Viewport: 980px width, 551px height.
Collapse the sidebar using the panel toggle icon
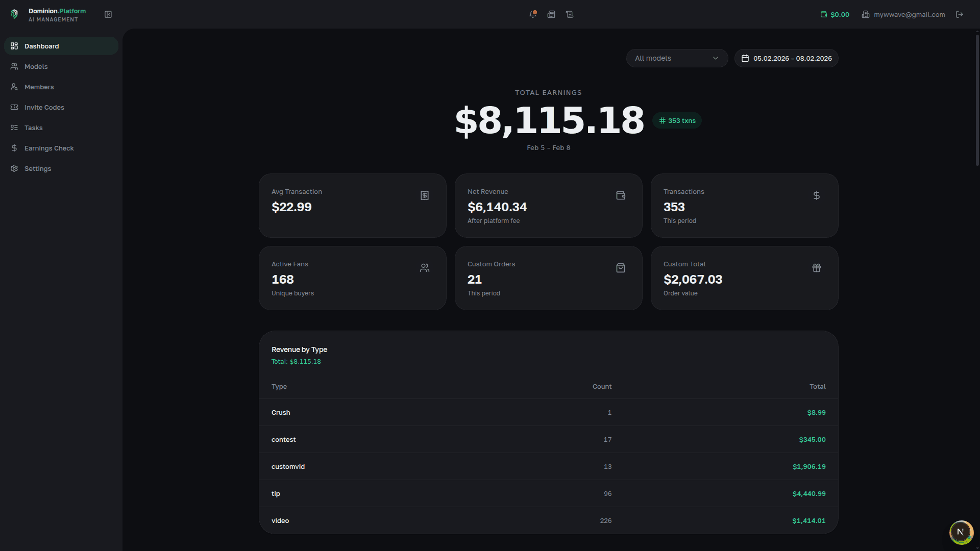coord(108,14)
